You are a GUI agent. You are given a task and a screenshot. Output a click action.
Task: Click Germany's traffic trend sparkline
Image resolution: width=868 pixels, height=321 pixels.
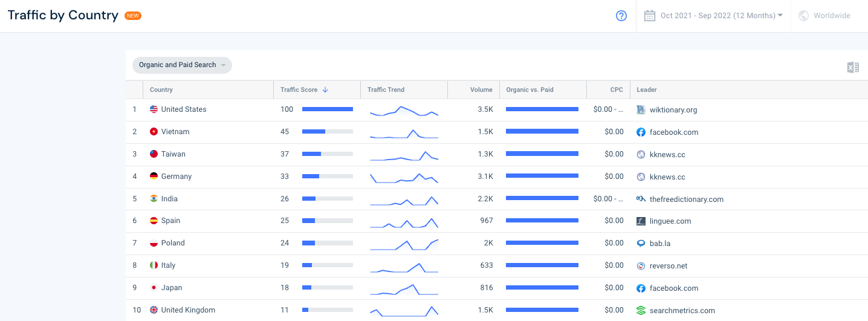click(x=404, y=177)
